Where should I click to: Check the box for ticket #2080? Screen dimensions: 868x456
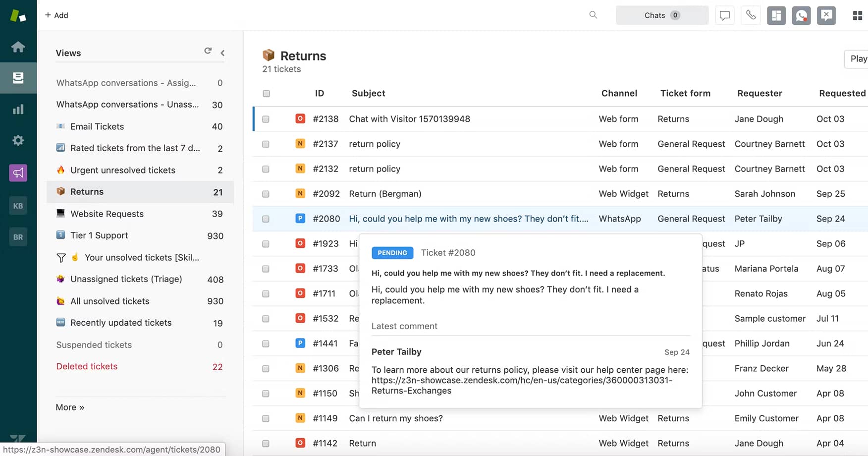click(x=266, y=219)
